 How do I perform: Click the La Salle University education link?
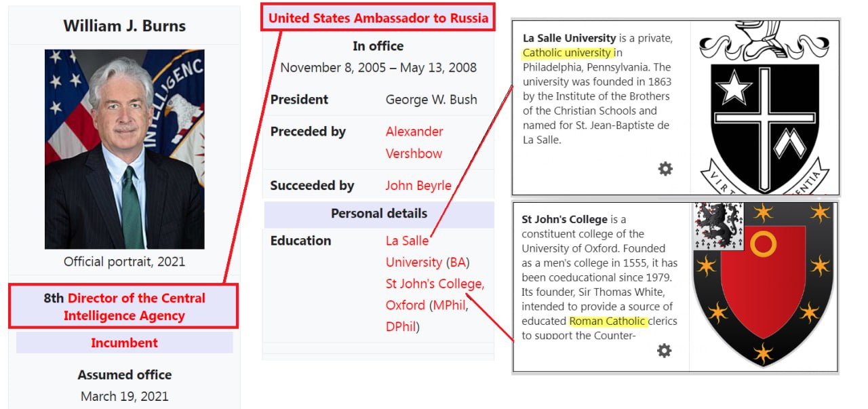coord(414,251)
